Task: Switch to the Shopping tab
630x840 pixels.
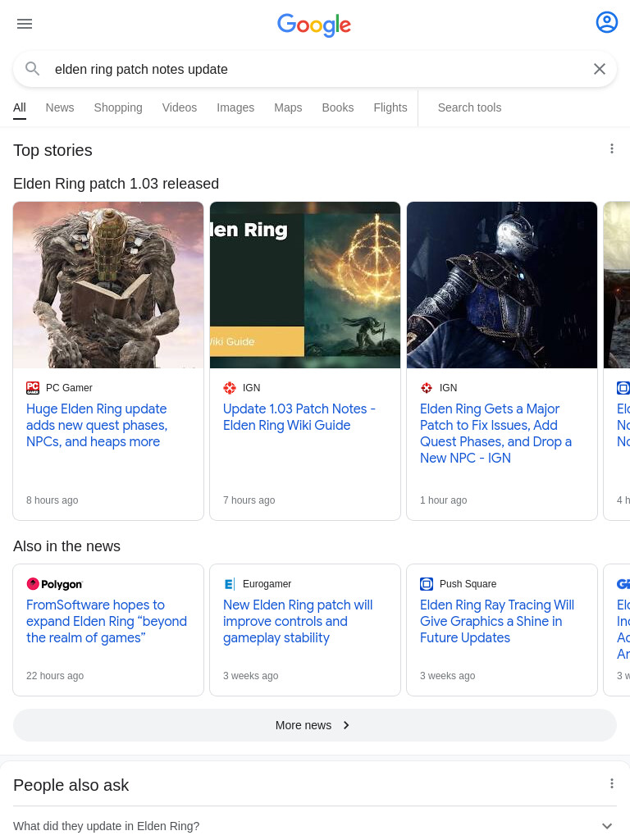Action: (x=118, y=107)
